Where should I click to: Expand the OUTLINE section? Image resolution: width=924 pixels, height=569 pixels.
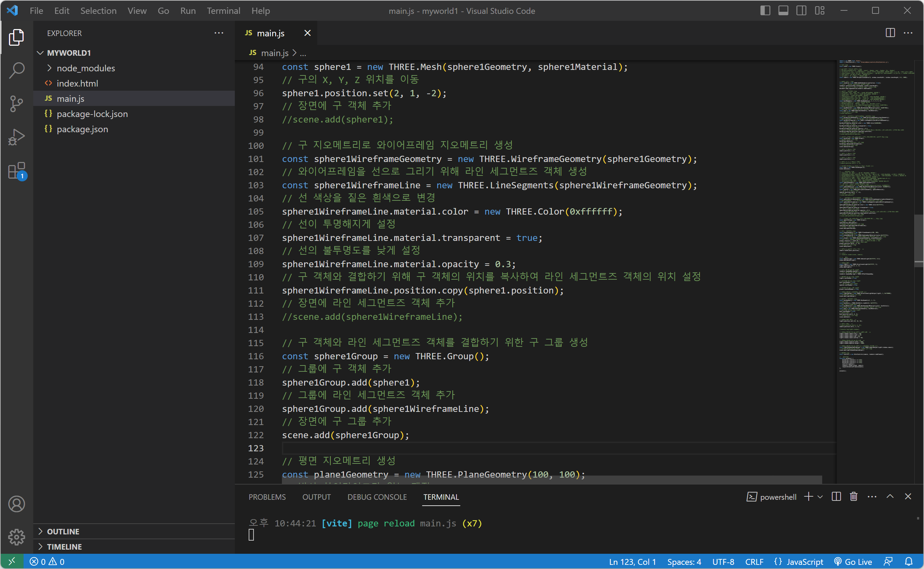click(63, 531)
